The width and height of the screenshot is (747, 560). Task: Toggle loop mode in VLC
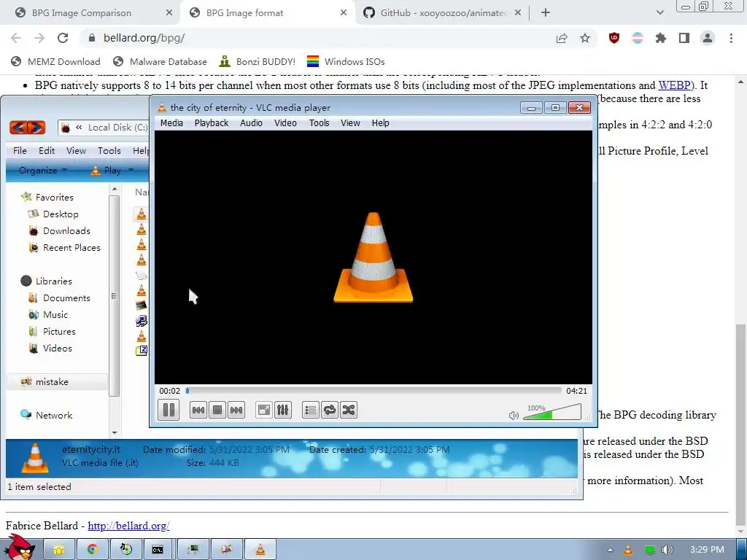(x=330, y=410)
